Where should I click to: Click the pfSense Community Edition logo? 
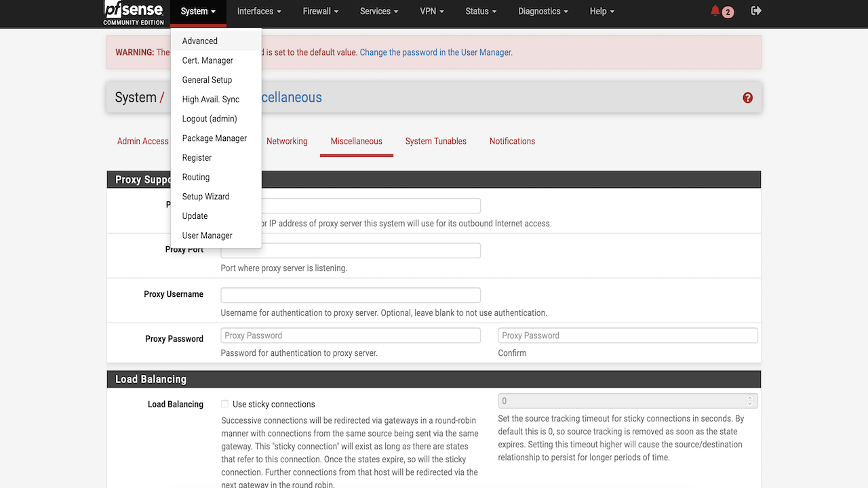coord(134,14)
